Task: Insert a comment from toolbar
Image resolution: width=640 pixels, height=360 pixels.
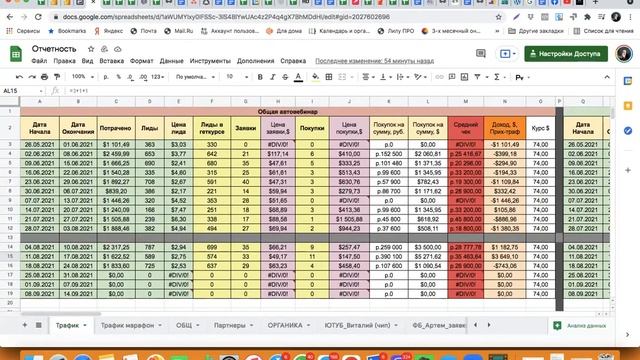Action: (x=452, y=77)
